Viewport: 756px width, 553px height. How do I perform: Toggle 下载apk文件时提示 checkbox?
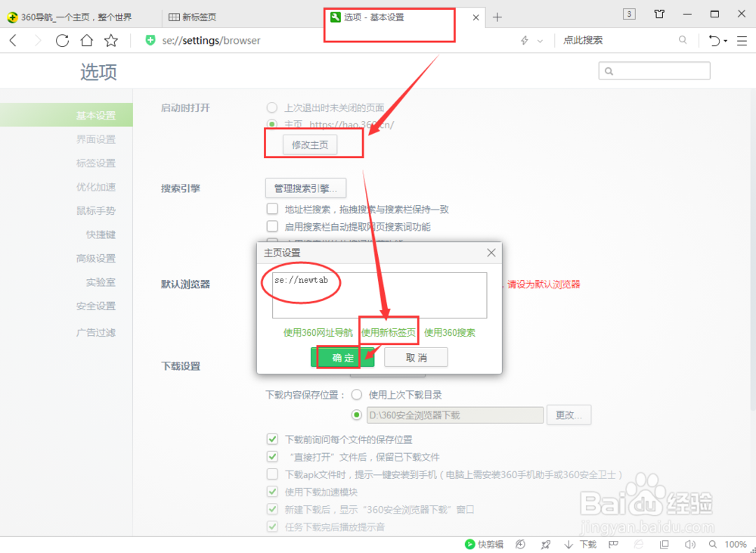(x=272, y=474)
